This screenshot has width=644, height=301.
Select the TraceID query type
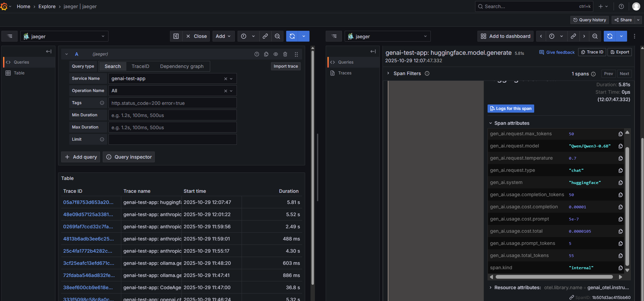pyautogui.click(x=140, y=66)
